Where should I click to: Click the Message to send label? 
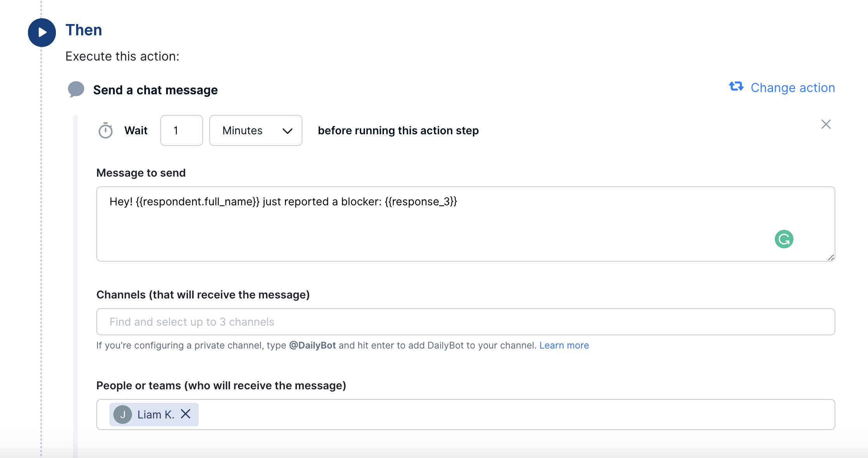pos(141,173)
